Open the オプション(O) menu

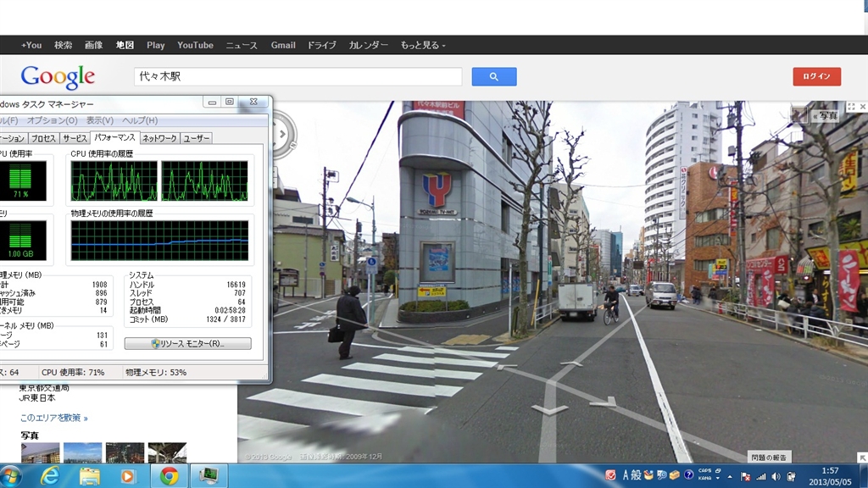click(53, 120)
